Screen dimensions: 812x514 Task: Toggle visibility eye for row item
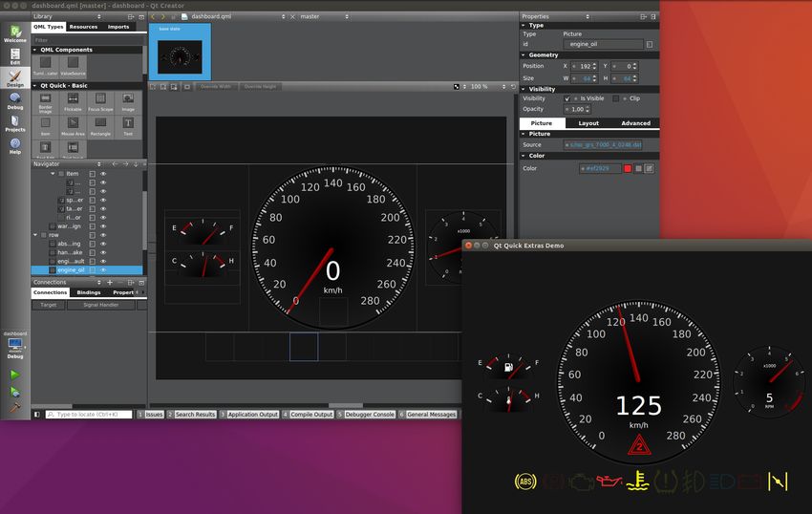click(x=103, y=235)
